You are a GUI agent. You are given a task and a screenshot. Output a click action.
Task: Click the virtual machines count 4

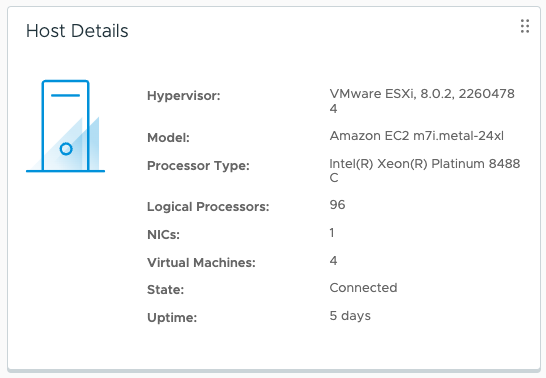pos(333,261)
